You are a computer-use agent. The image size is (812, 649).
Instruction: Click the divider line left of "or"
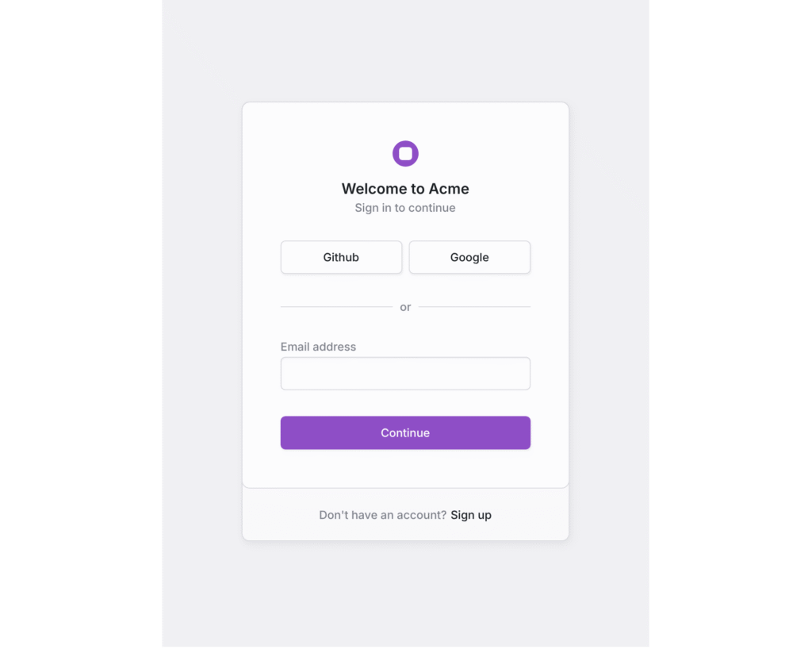[x=336, y=307]
